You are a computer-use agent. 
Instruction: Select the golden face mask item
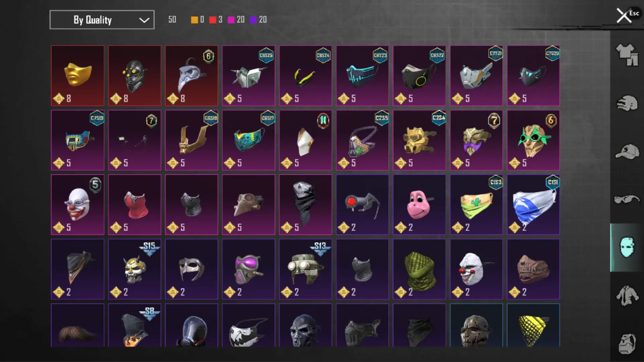(x=77, y=76)
